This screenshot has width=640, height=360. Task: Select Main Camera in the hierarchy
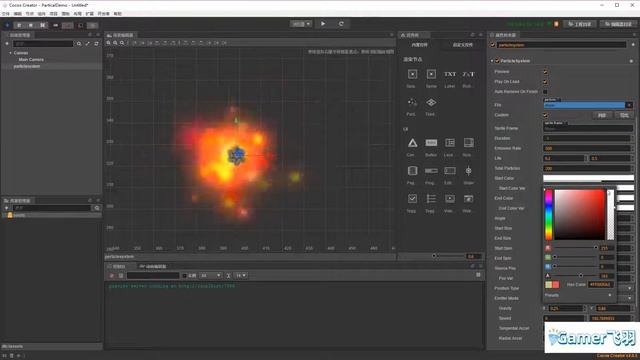pos(31,60)
